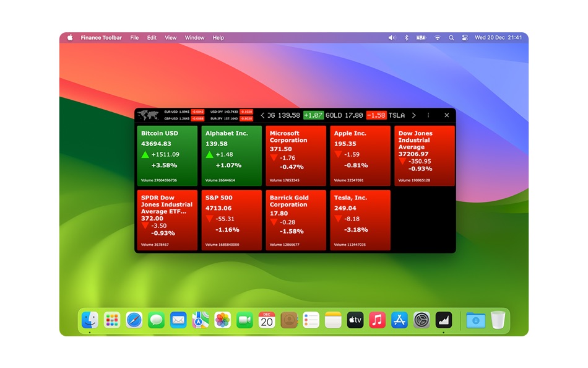The image size is (588, 368).
Task: Click the red down arrow on S&P 500 tile
Action: [209, 219]
